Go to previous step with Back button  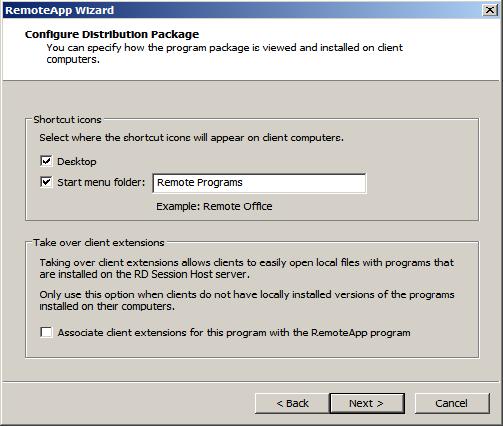click(x=292, y=403)
